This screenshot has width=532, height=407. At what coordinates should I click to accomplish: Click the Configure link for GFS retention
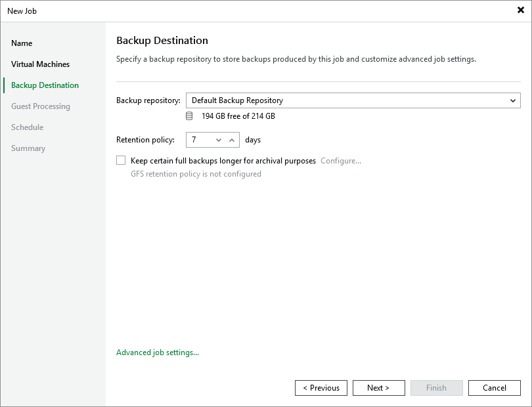340,160
